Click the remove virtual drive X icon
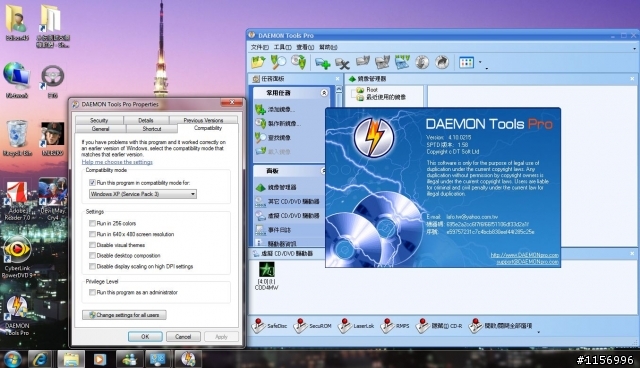The height and width of the screenshot is (368, 640). pyautogui.click(x=342, y=63)
